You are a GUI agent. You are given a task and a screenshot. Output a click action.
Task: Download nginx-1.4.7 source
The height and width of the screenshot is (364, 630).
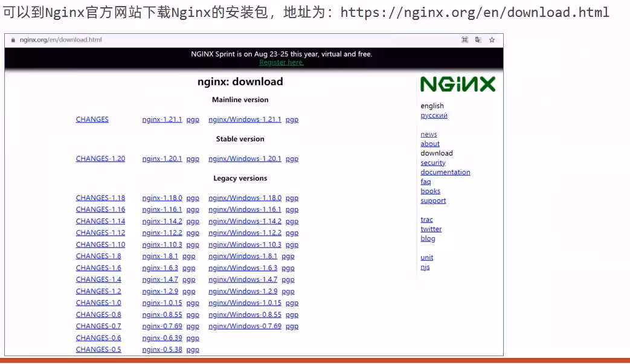pyautogui.click(x=160, y=279)
